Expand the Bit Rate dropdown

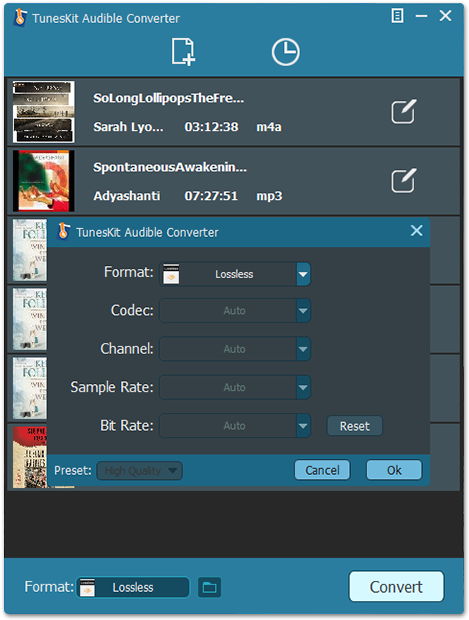click(x=303, y=426)
